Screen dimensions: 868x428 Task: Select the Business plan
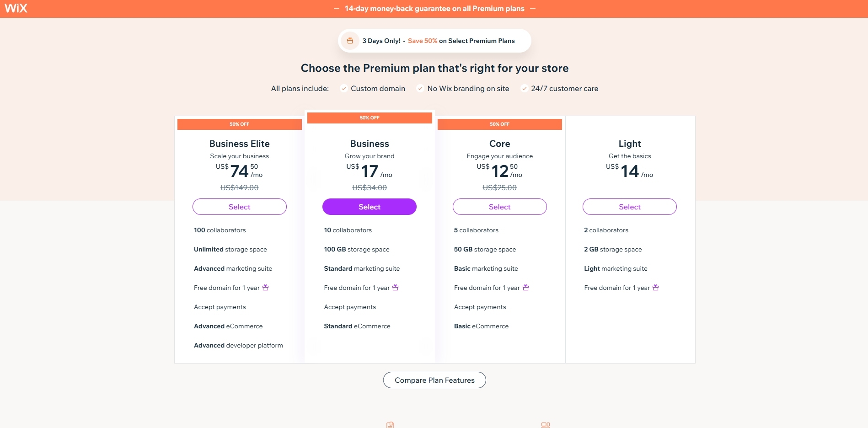click(370, 207)
